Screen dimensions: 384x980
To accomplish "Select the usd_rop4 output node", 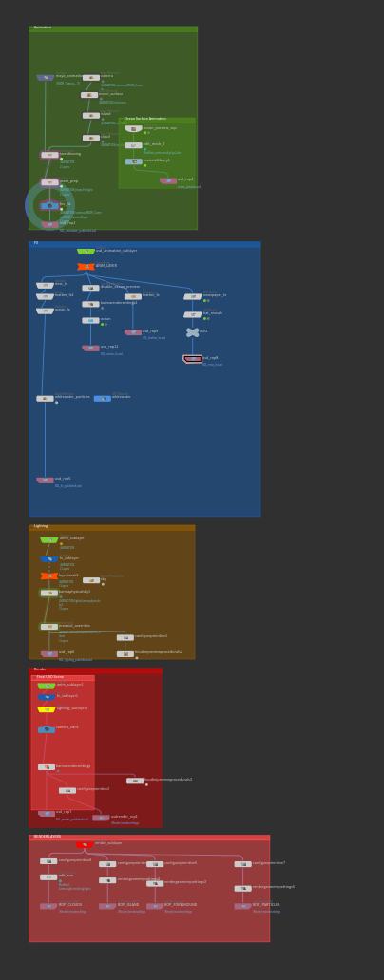I will pyautogui.click(x=168, y=180).
